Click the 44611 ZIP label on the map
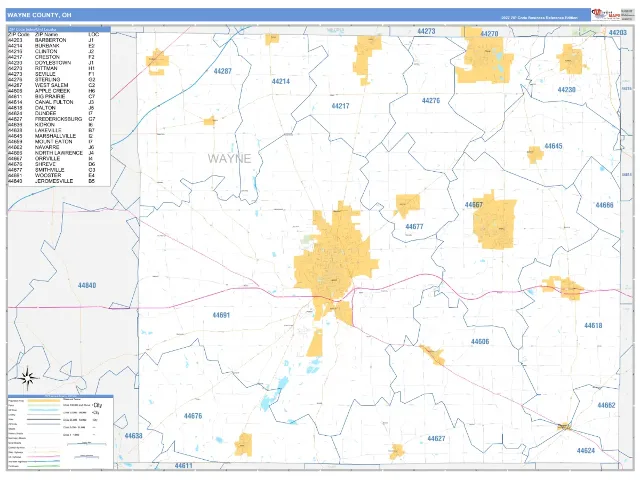This screenshot has height=480, width=640. click(183, 466)
